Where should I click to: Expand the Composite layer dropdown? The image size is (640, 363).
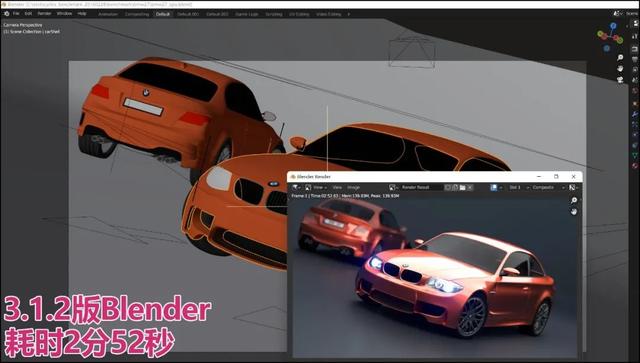pos(549,187)
